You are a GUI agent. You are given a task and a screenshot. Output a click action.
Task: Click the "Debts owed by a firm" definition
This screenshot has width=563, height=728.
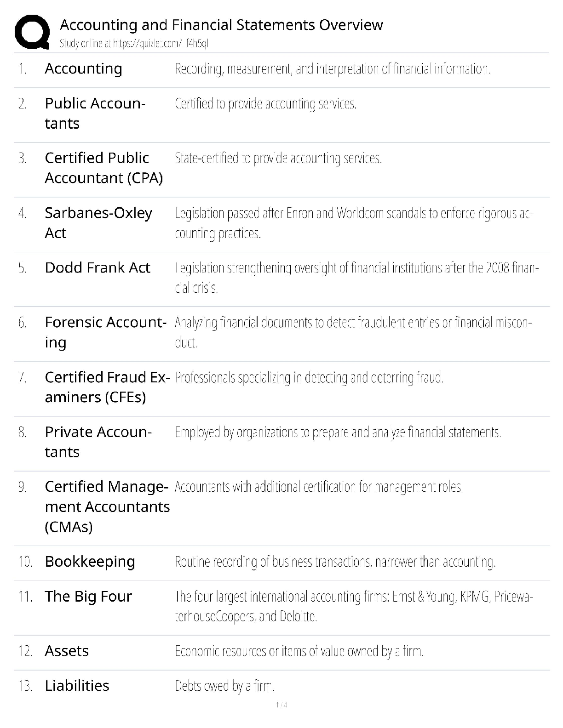[x=224, y=686]
